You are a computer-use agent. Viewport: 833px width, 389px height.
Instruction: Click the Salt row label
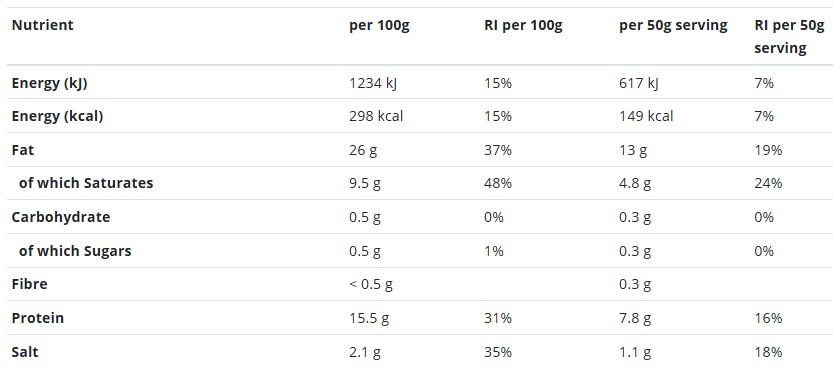coord(25,352)
